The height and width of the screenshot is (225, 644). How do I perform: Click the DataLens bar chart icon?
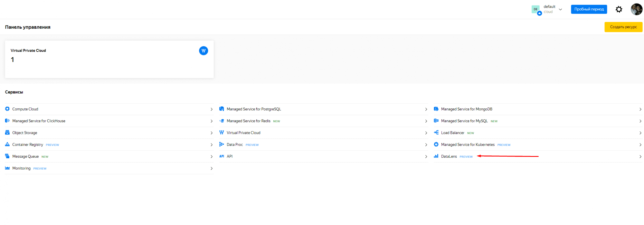click(x=436, y=156)
